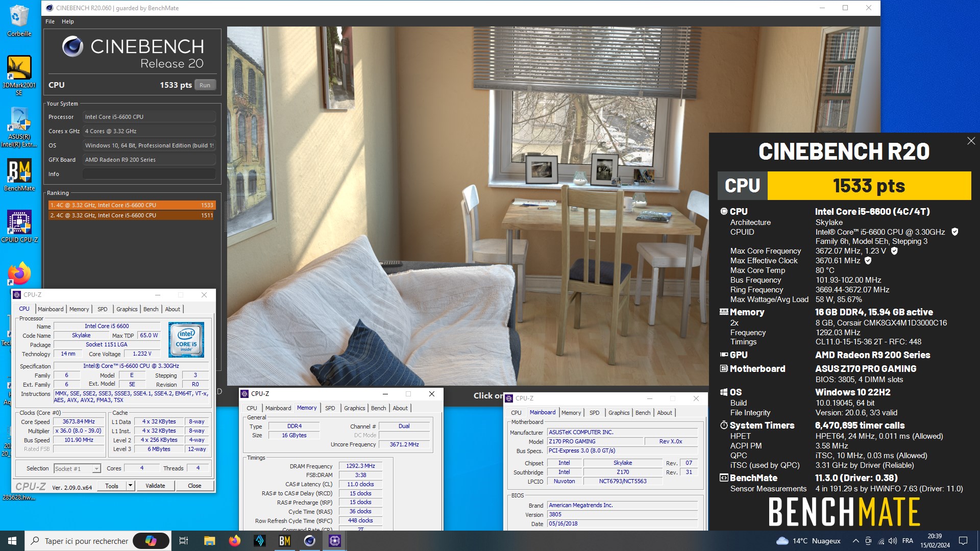980x551 pixels.
Task: Launch the 3DMark2001 SE desktop shortcut
Action: [x=19, y=76]
